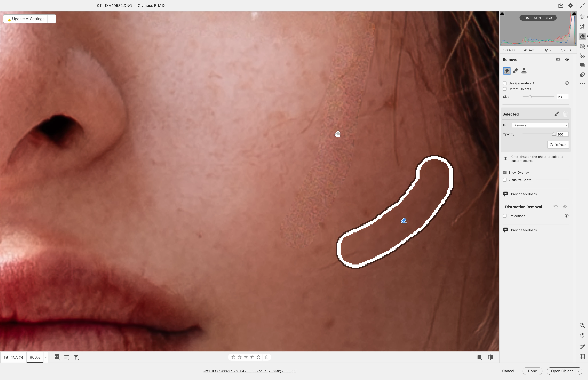Enable Use Generative AI checkbox

tap(505, 83)
